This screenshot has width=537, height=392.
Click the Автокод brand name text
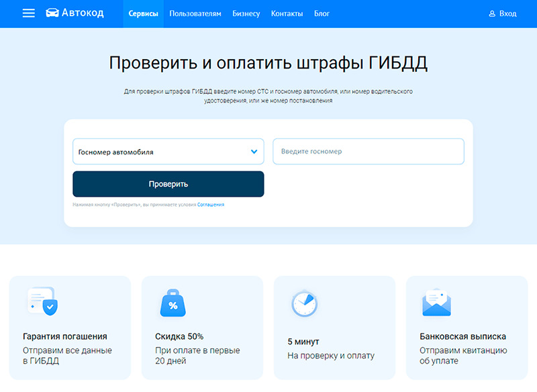click(x=83, y=13)
